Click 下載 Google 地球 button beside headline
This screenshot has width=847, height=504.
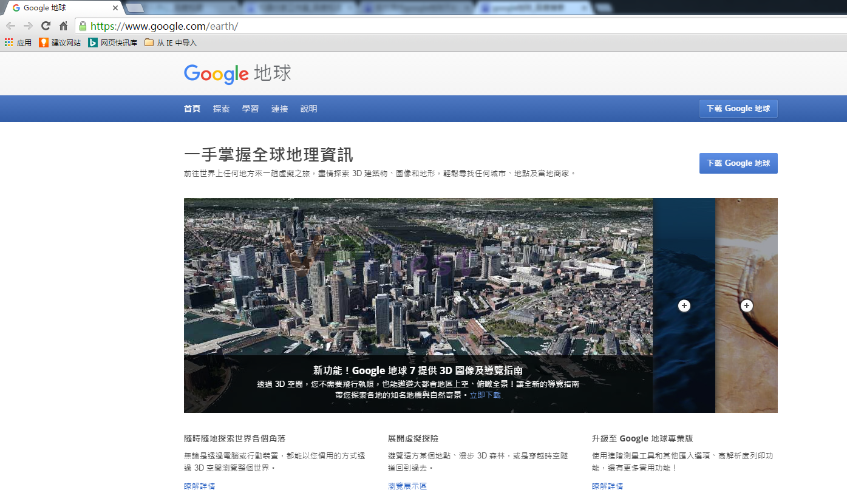(738, 163)
